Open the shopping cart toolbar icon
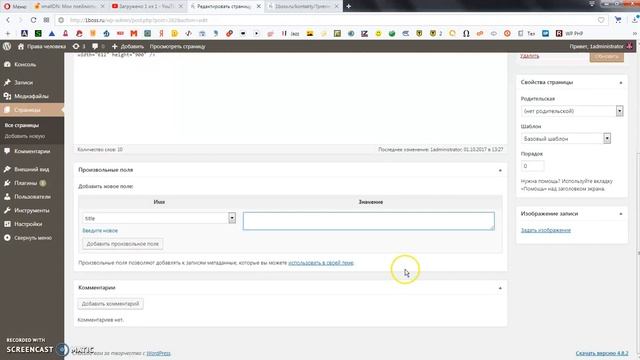 [x=618, y=20]
